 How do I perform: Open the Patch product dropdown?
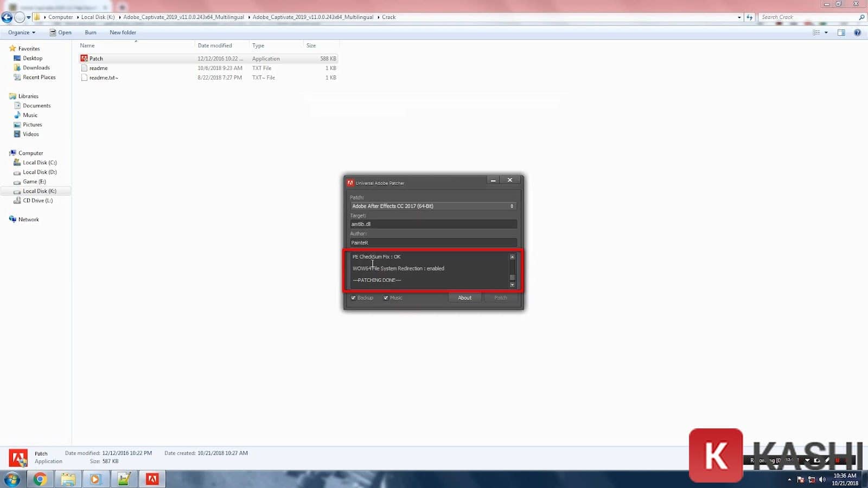pyautogui.click(x=432, y=206)
